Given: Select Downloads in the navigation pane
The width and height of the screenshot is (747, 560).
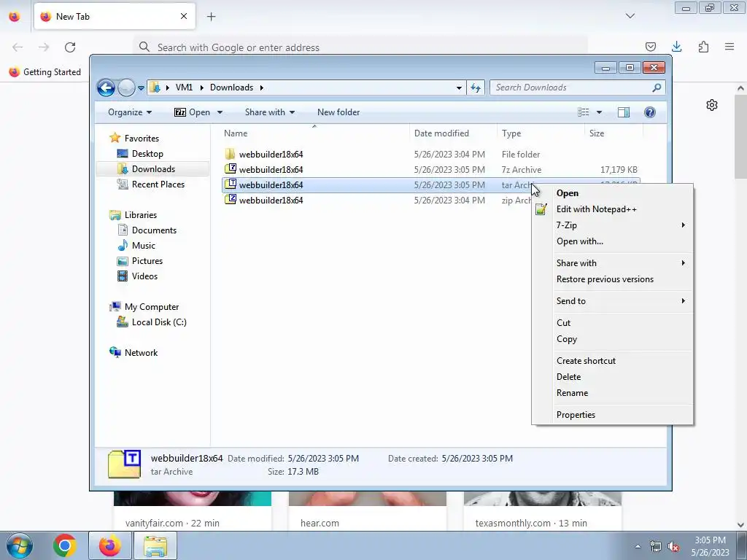Looking at the screenshot, I should click(x=153, y=169).
